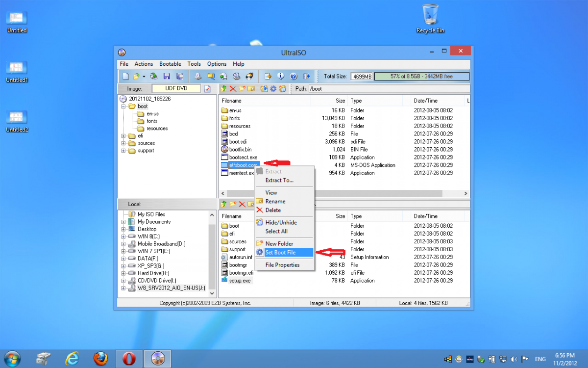Viewport: 588px width, 368px height.
Task: Click the Save As icon beside Save
Action: (x=180, y=77)
